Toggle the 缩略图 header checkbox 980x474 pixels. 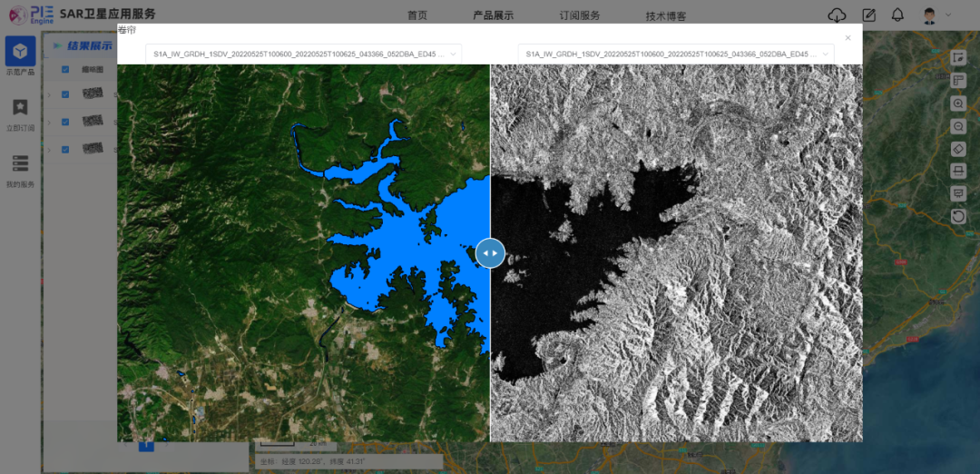pos(65,69)
